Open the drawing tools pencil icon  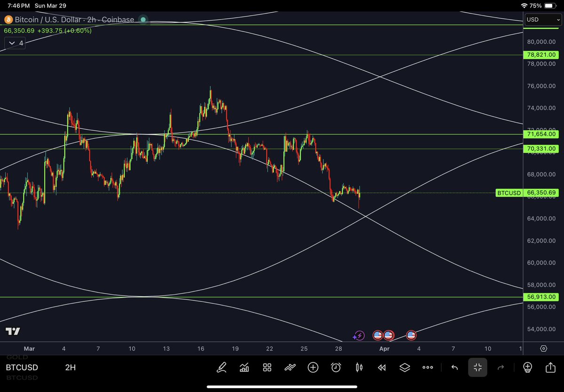(222, 367)
